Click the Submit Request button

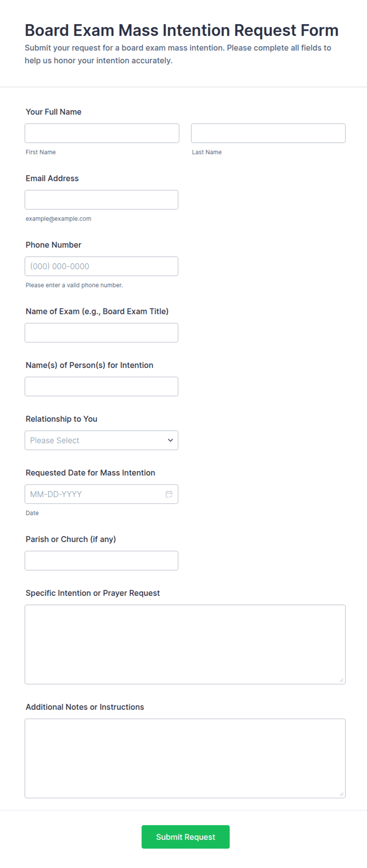tap(185, 837)
